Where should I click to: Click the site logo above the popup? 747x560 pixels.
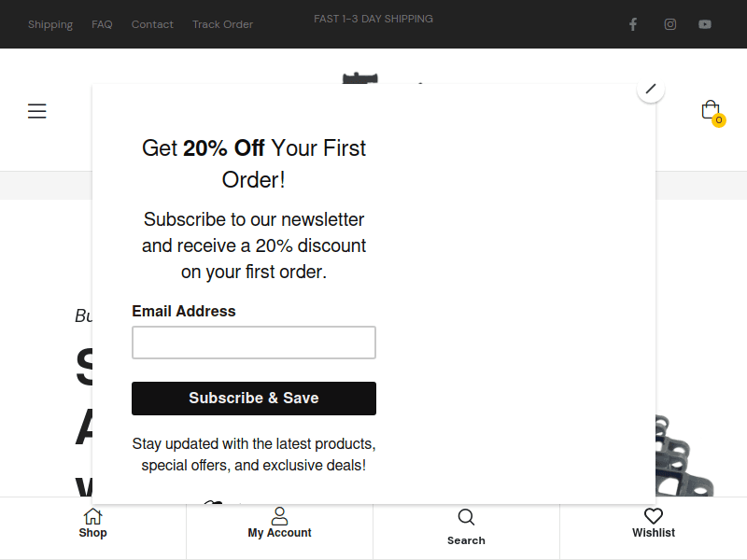tap(359, 77)
